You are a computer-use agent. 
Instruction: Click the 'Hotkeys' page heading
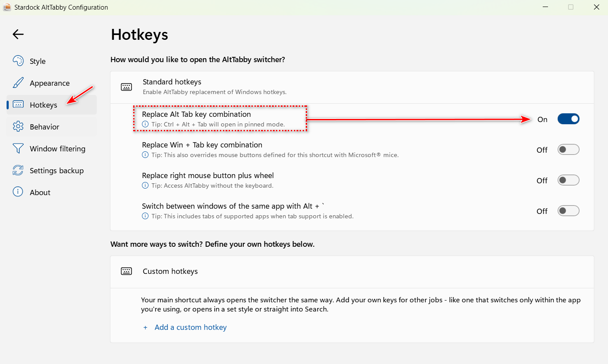click(x=139, y=35)
